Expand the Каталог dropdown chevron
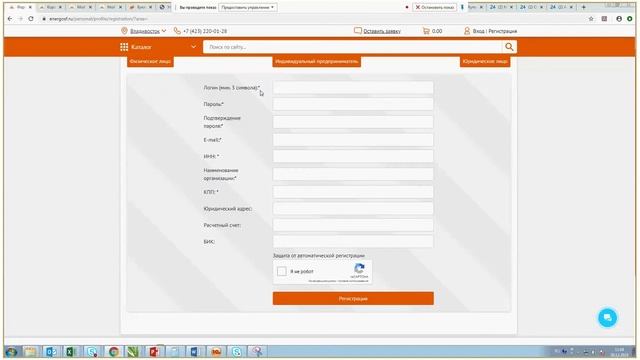Image resolution: width=640 pixels, height=360 pixels. (x=193, y=47)
